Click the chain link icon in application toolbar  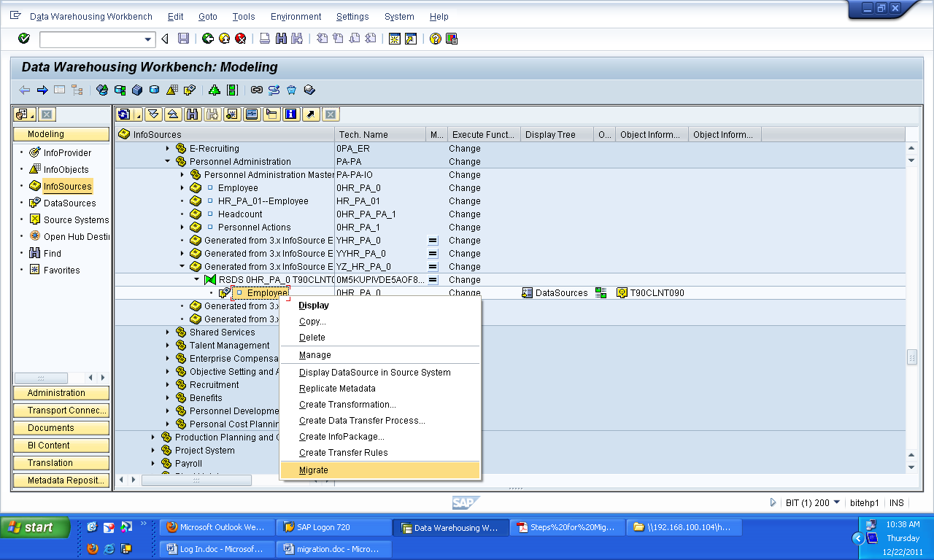point(256,90)
